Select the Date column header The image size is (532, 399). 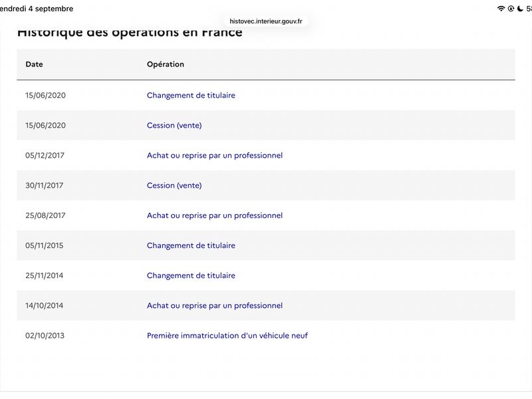tap(34, 64)
